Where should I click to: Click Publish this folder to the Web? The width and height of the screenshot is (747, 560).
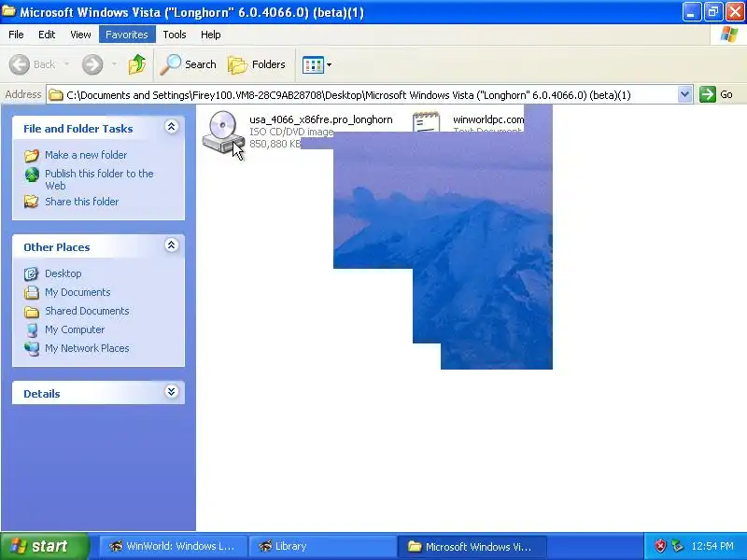tap(99, 179)
